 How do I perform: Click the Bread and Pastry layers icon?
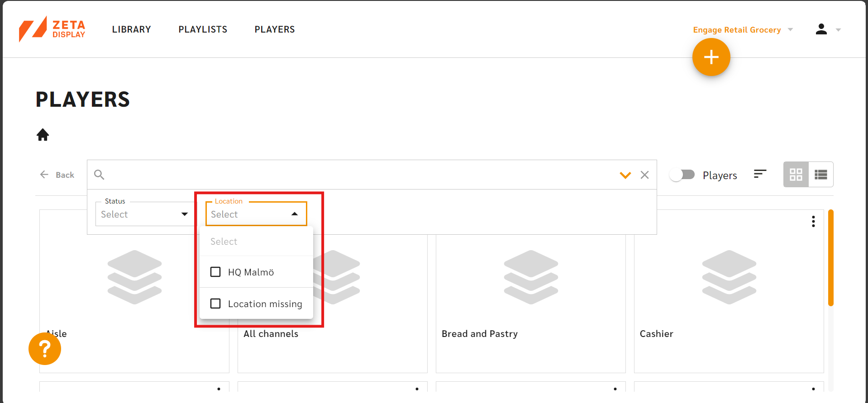[x=531, y=277]
